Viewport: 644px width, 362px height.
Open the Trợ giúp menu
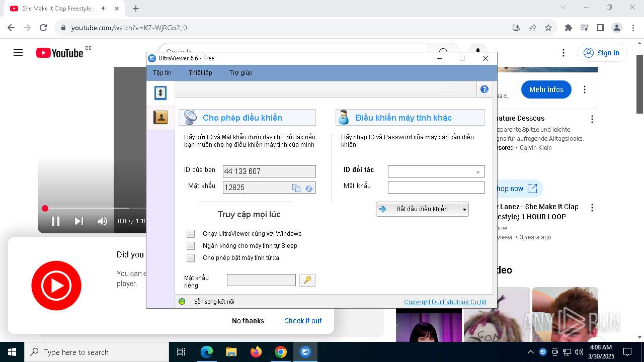click(x=241, y=73)
